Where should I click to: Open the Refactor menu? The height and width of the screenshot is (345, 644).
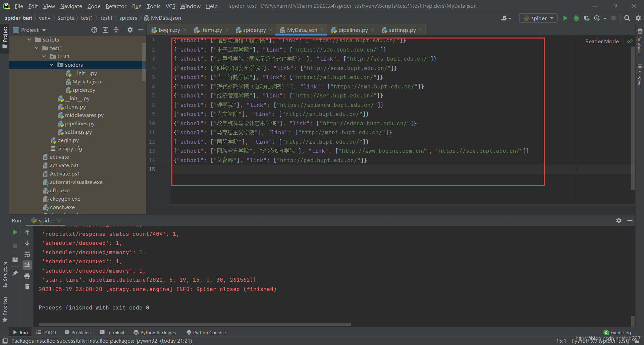116,6
